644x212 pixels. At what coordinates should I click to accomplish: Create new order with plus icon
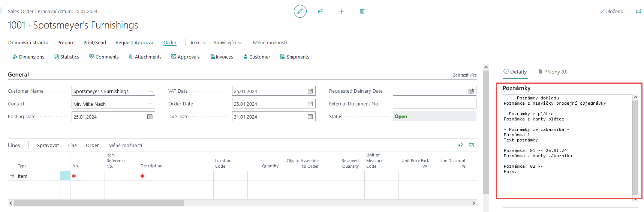[341, 11]
